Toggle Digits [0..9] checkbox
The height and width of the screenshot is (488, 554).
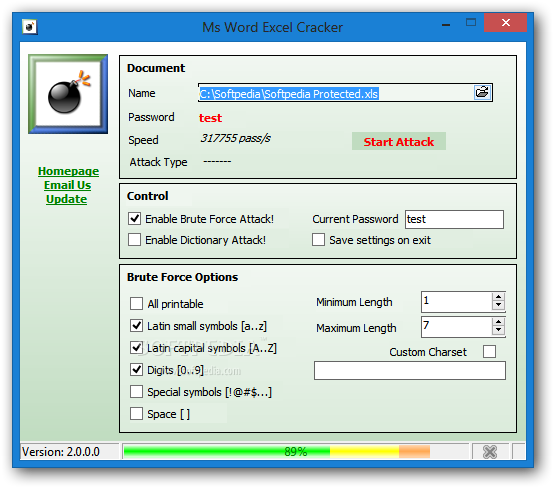click(x=136, y=370)
